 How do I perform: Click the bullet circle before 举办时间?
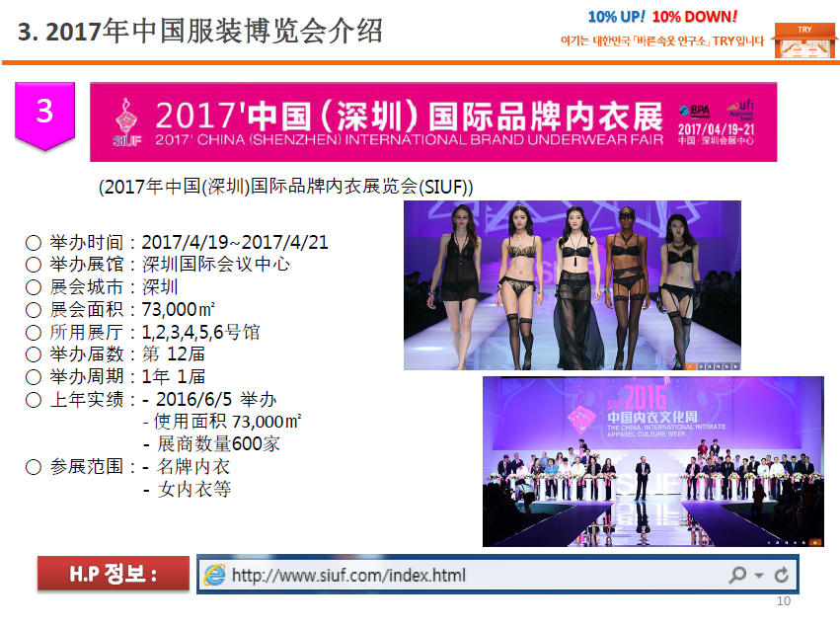(34, 243)
